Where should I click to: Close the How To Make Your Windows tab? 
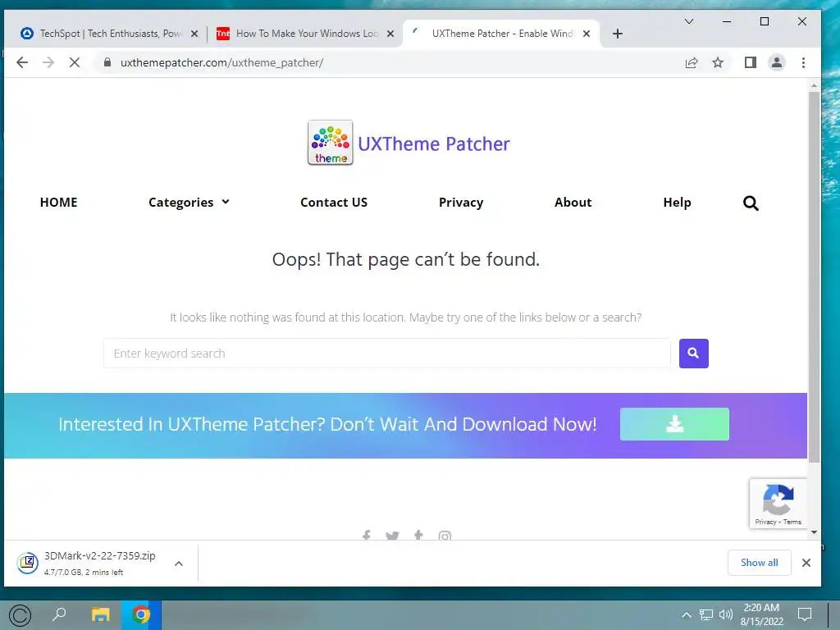[390, 34]
